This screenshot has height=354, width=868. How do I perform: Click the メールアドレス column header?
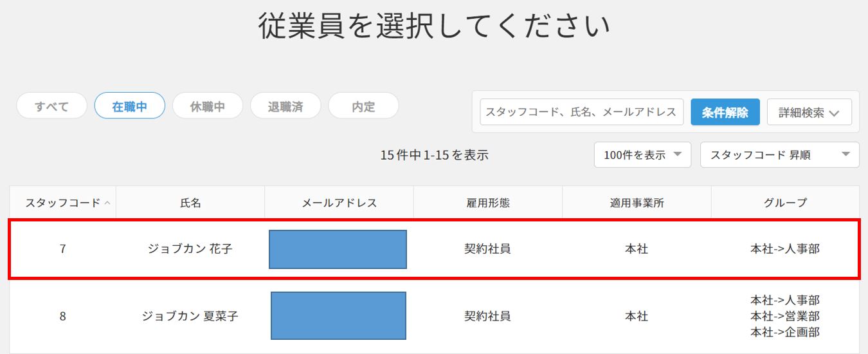click(x=339, y=203)
